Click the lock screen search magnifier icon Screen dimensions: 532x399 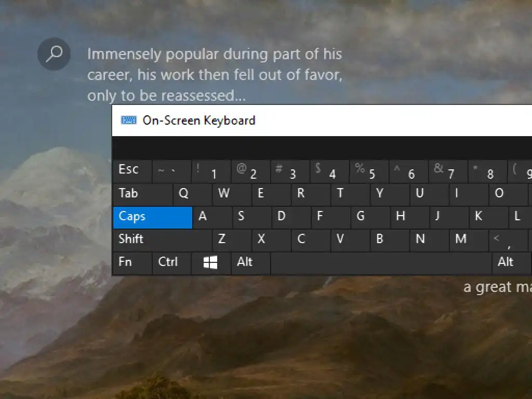pyautogui.click(x=54, y=54)
